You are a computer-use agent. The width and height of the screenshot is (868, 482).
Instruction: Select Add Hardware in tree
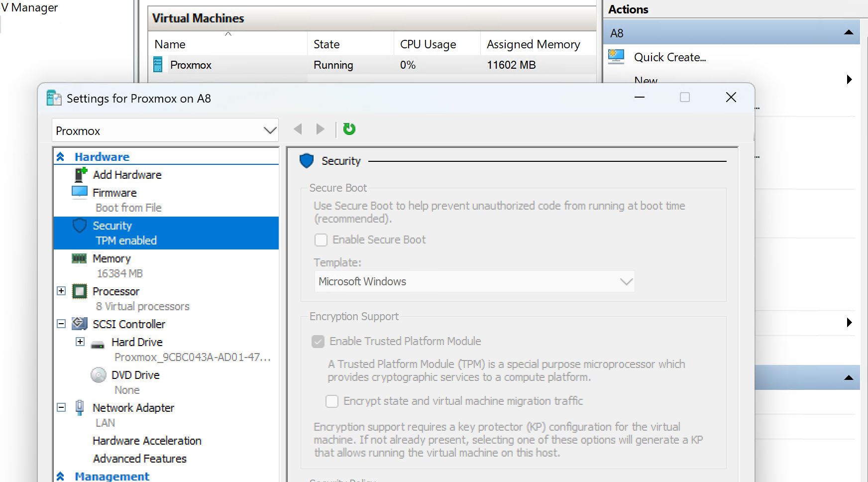point(127,175)
